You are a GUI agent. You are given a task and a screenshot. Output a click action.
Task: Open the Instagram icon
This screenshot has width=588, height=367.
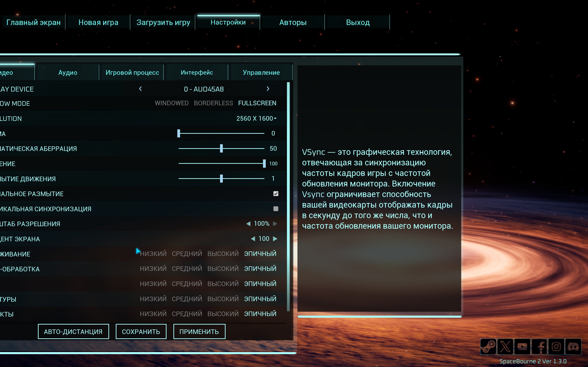(x=556, y=346)
